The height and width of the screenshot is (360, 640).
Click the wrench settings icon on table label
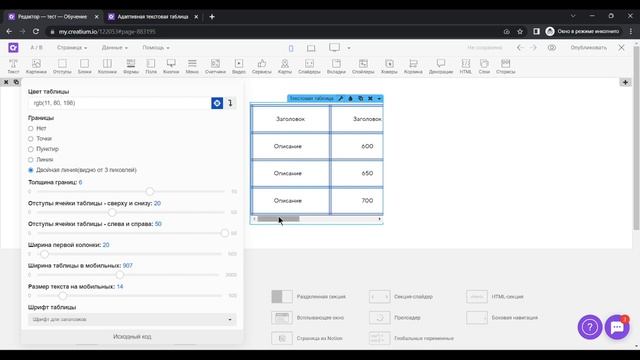click(x=340, y=98)
